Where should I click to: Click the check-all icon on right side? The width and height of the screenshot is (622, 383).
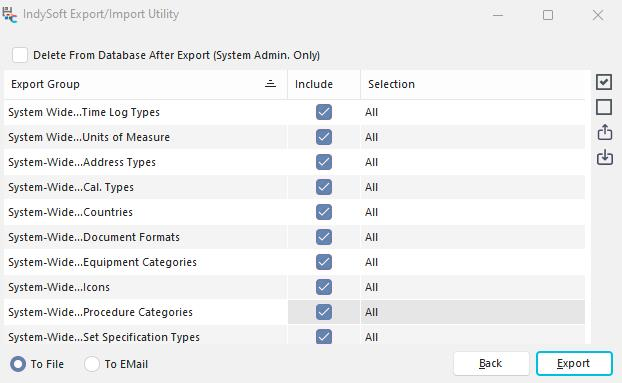(604, 82)
